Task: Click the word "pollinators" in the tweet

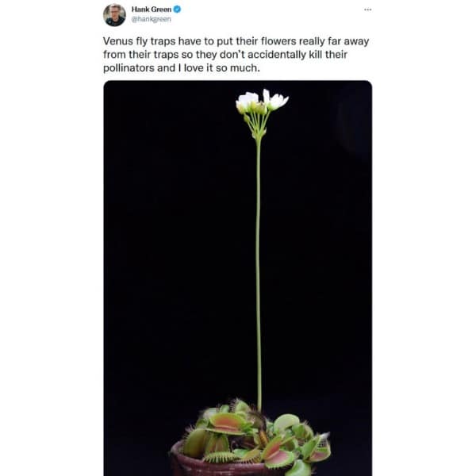Action: pos(132,68)
